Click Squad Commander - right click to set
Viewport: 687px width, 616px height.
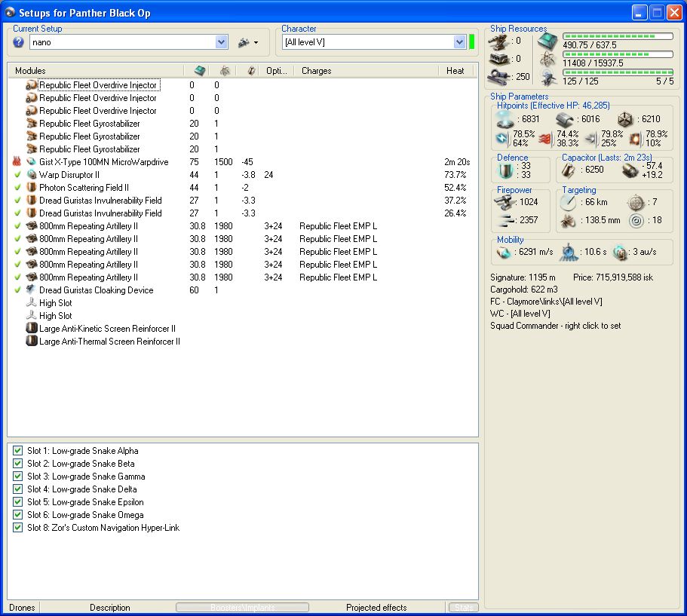(555, 326)
